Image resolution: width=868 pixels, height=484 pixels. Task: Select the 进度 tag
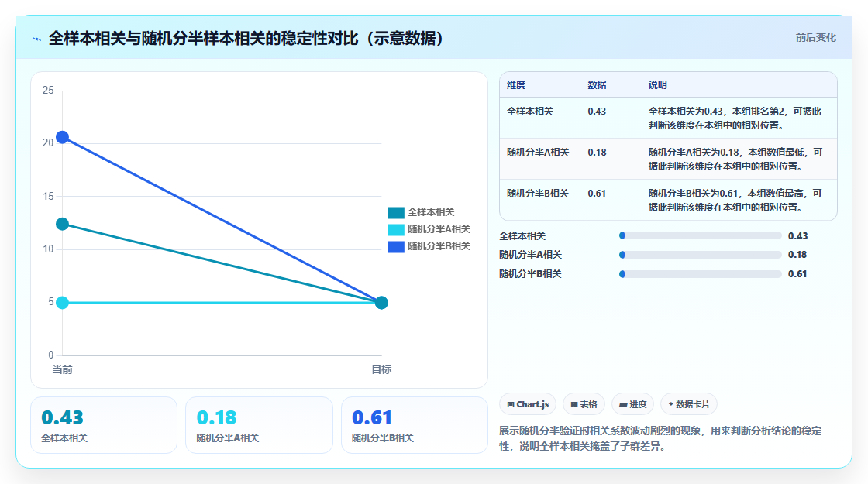[x=632, y=404]
